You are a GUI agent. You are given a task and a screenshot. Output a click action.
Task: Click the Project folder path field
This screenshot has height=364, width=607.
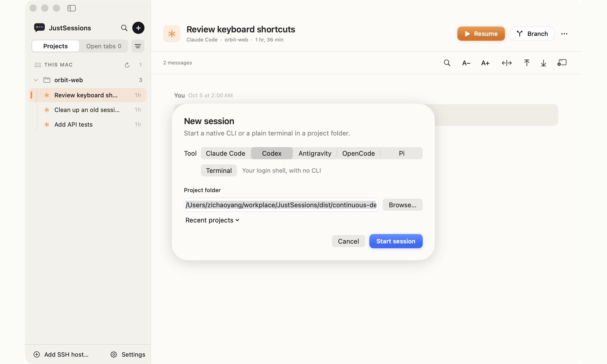(x=281, y=205)
